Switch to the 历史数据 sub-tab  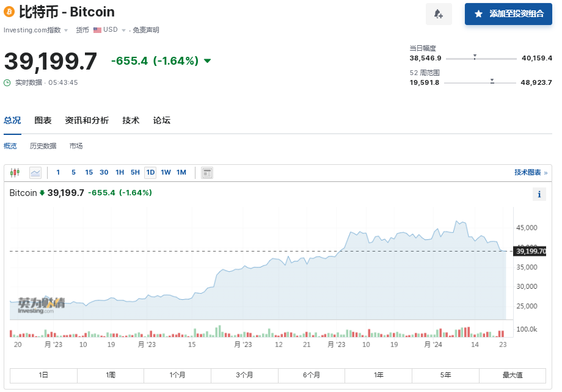pos(43,146)
